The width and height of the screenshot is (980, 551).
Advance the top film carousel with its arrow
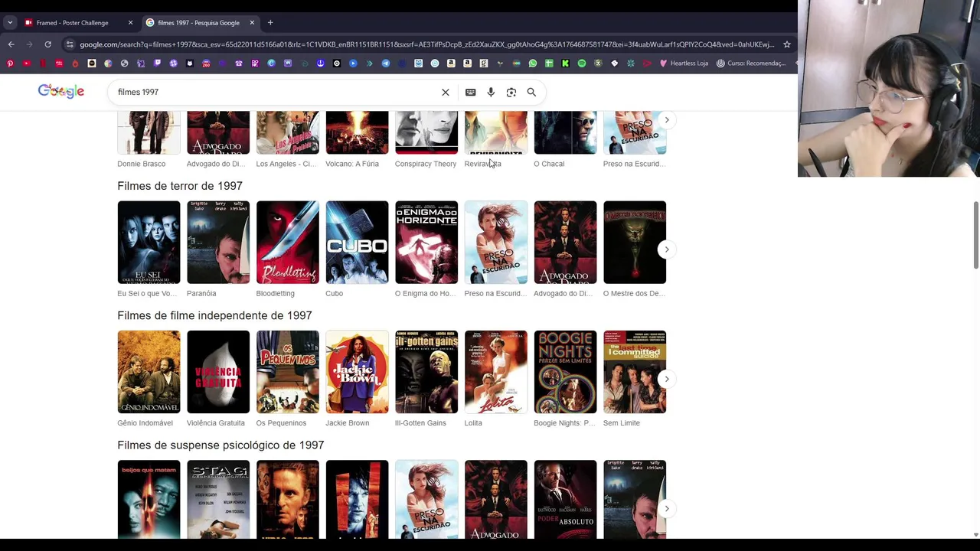coord(667,120)
